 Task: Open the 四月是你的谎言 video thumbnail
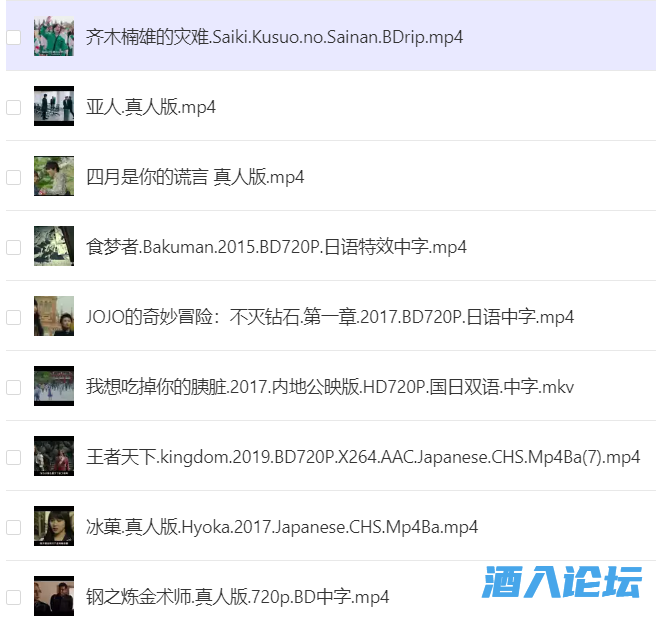(x=54, y=176)
